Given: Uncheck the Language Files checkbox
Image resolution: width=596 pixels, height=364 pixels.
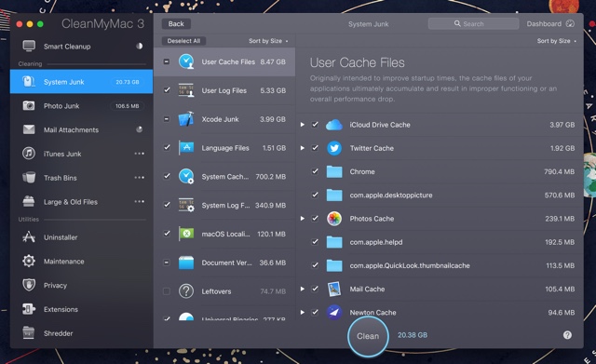Looking at the screenshot, I should pos(167,147).
